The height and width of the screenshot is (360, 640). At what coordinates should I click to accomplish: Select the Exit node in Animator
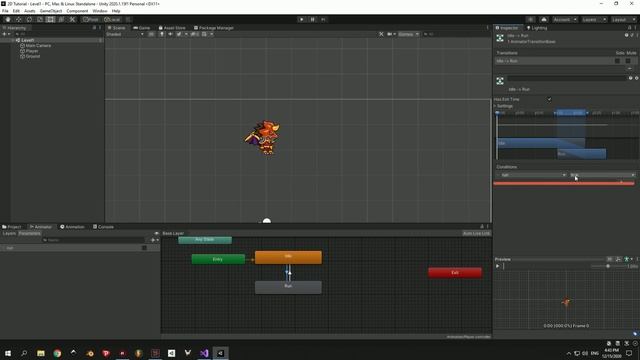455,273
